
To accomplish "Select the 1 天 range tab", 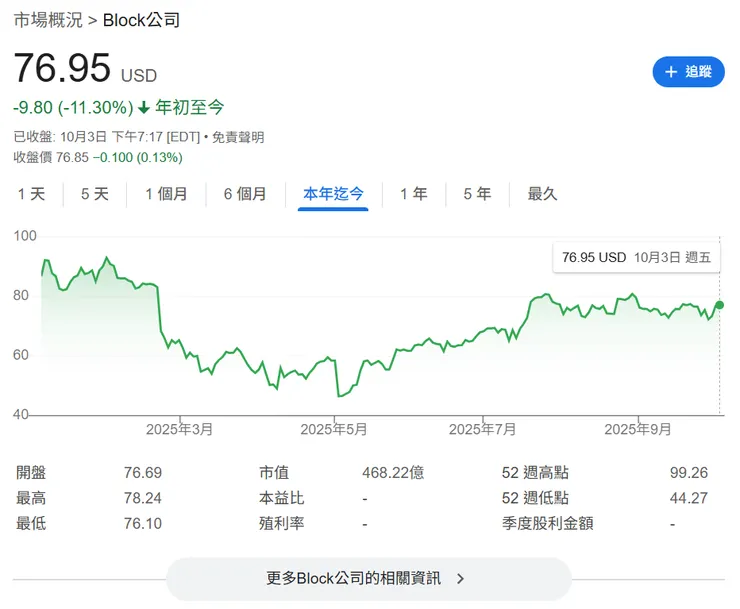I will pyautogui.click(x=32, y=194).
